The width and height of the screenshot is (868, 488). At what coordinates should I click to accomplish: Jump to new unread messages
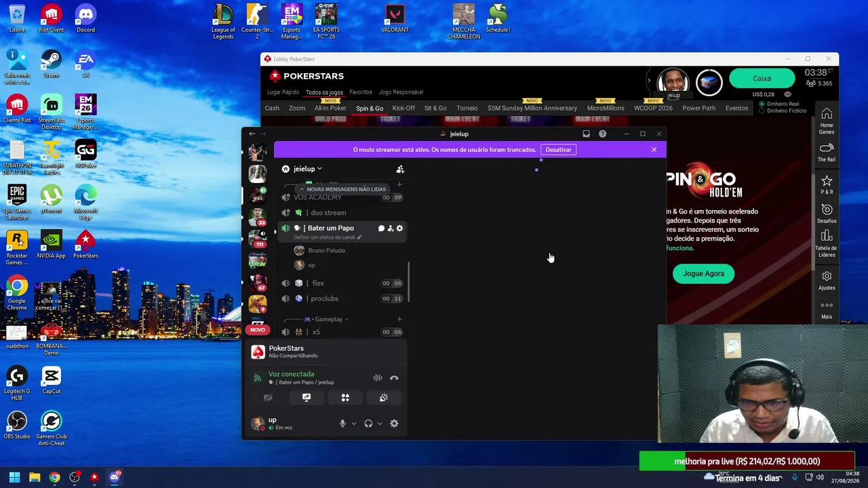[x=342, y=189]
